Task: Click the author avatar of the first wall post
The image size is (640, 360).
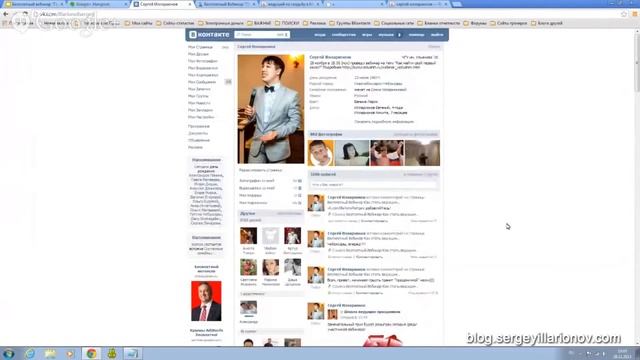Action: point(316,203)
